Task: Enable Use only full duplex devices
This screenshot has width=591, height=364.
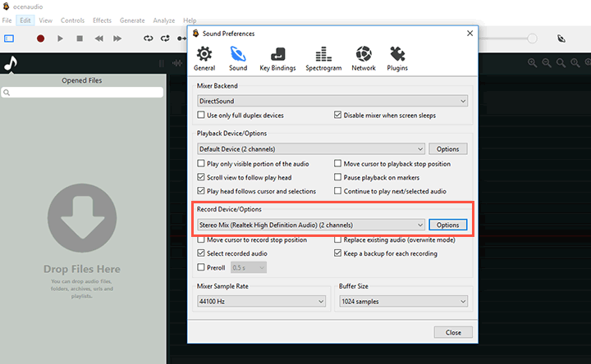Action: [x=201, y=115]
